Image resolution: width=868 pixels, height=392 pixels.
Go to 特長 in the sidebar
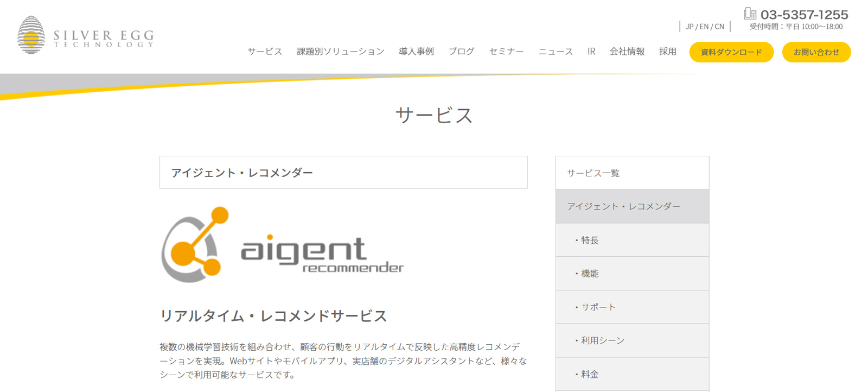click(632, 240)
